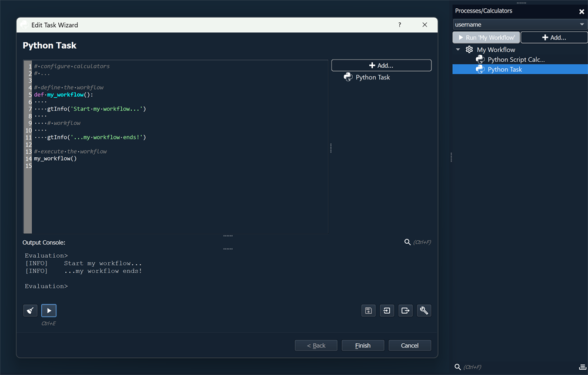Click splitter handle between editor and task list
The width and height of the screenshot is (588, 375).
(330, 148)
